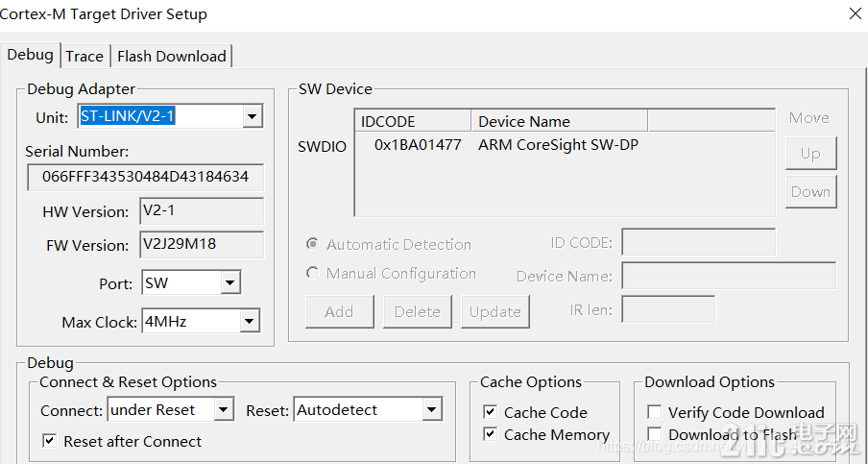Click the HW Version field showing V2-1
The image size is (868, 464).
click(202, 211)
